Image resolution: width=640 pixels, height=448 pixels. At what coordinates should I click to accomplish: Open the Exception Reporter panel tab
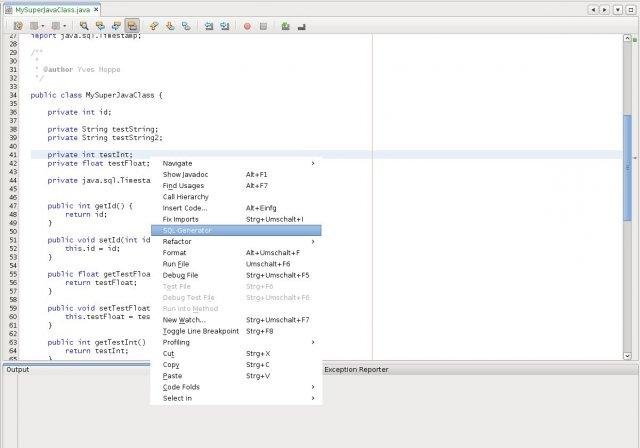pos(356,370)
